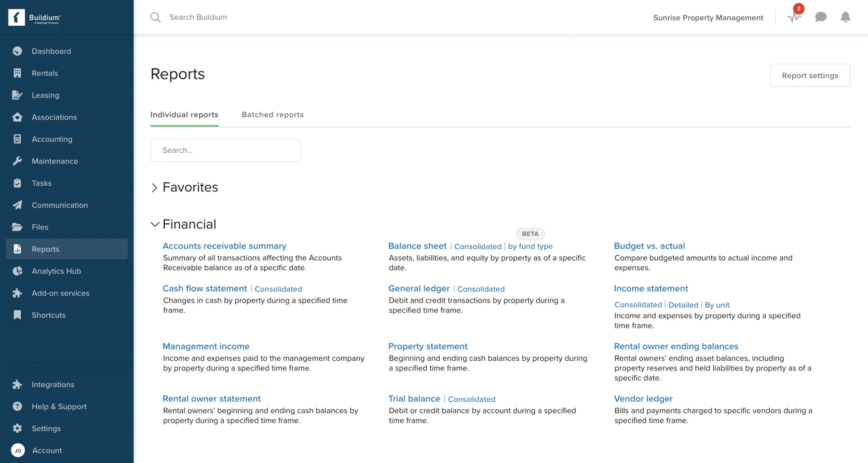Viewport: 868px width, 463px height.
Task: Click the Communication paper plane icon
Action: click(17, 205)
